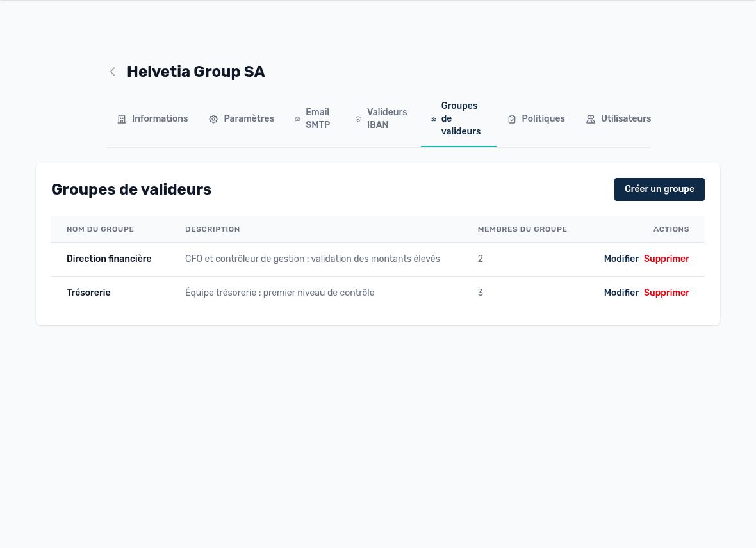The width and height of the screenshot is (756, 548).
Task: Click the users icon for Utilisateurs
Action: (x=590, y=119)
